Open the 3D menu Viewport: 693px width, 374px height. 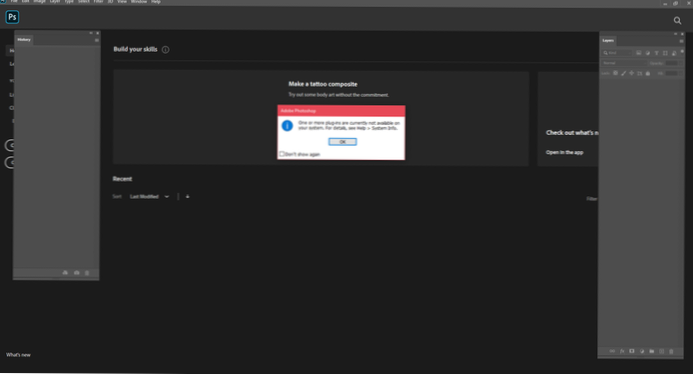[110, 2]
